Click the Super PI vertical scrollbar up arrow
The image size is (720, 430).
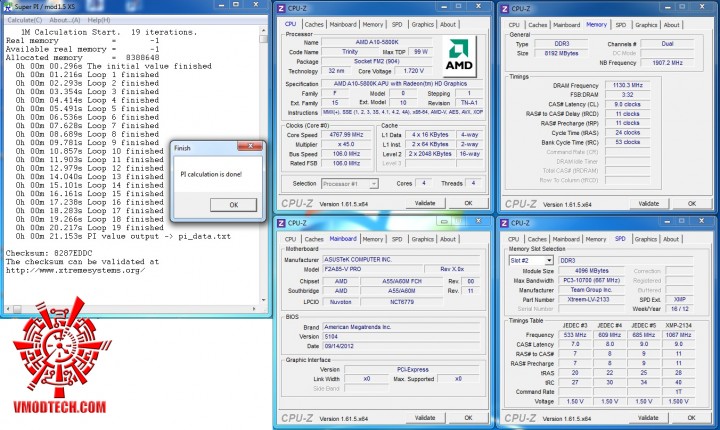click(264, 30)
